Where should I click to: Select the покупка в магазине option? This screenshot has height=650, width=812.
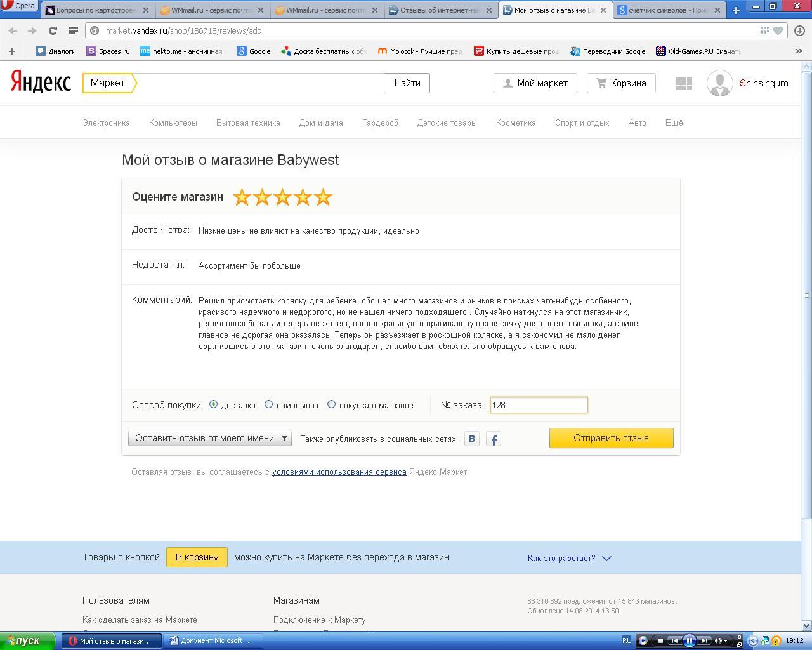coord(331,404)
